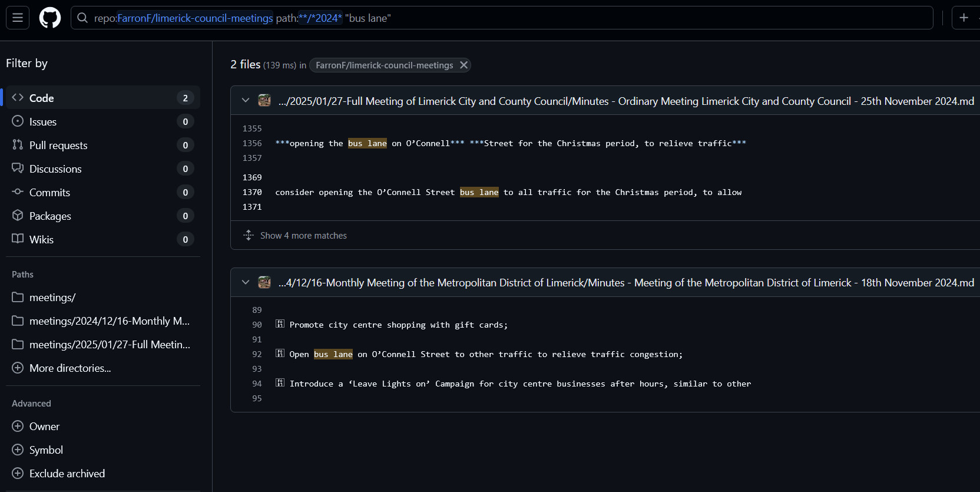Click 'Promote city centre shopping' code line
This screenshot has height=492, width=980.
[392, 325]
